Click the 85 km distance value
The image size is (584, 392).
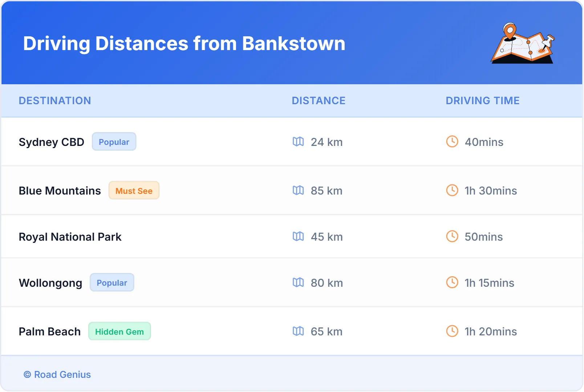pyautogui.click(x=327, y=191)
